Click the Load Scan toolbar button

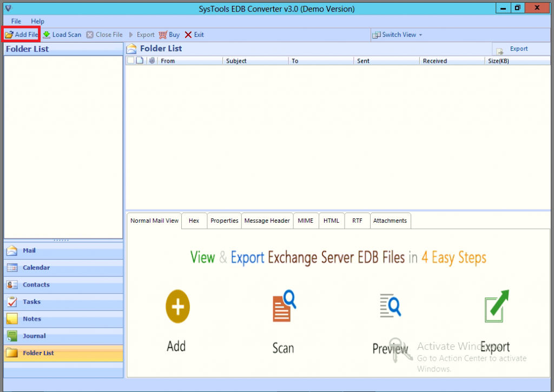[62, 35]
